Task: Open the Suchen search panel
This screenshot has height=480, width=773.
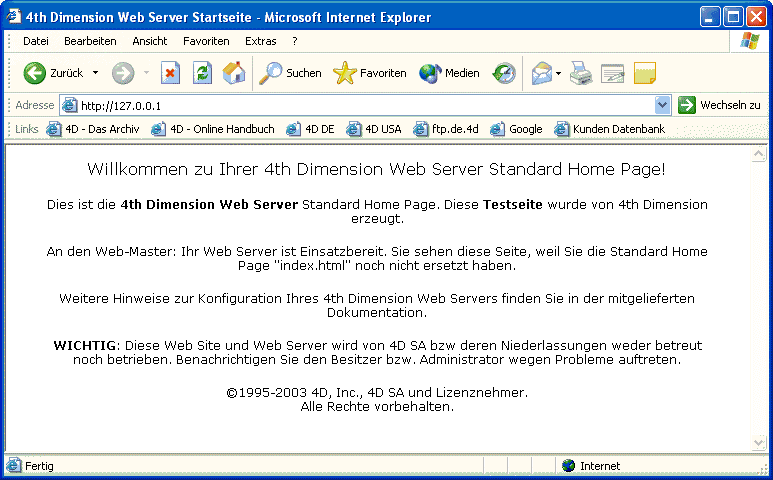Action: point(290,73)
